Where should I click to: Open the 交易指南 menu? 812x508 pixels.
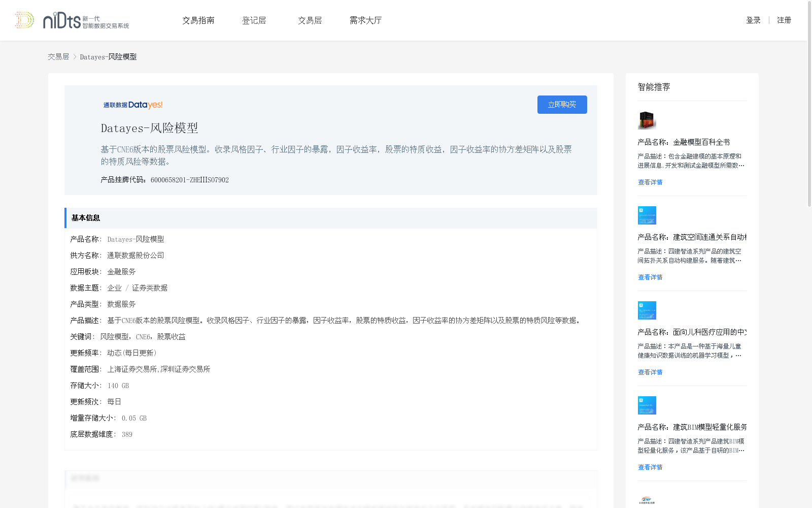198,20
